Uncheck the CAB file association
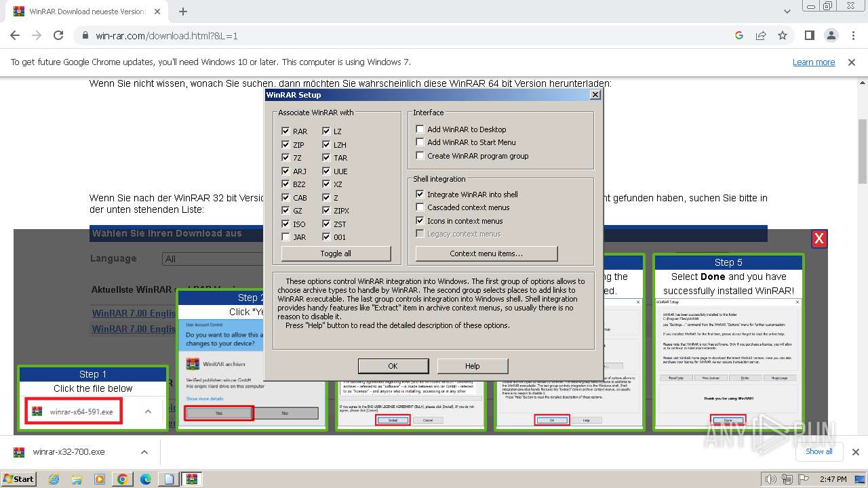Image resolution: width=868 pixels, height=488 pixels. point(285,197)
